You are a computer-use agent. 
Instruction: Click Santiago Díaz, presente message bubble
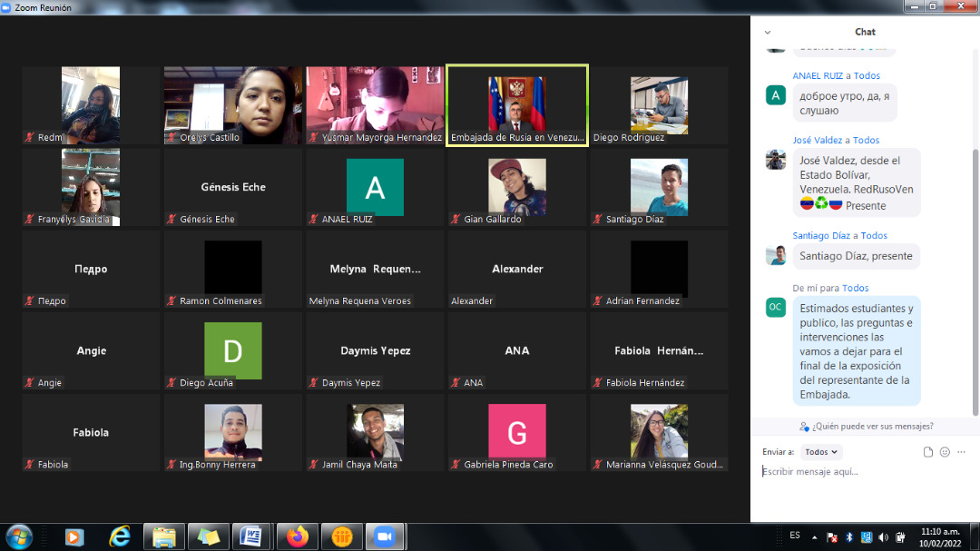856,256
